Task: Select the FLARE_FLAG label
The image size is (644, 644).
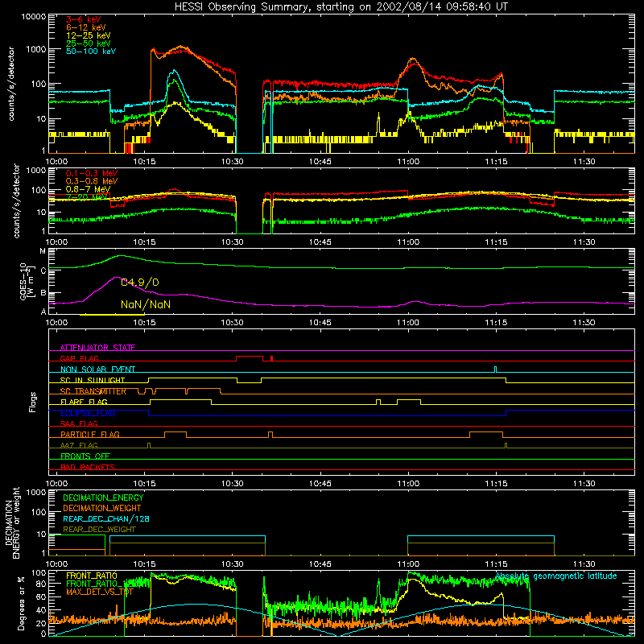Action: 84,402
